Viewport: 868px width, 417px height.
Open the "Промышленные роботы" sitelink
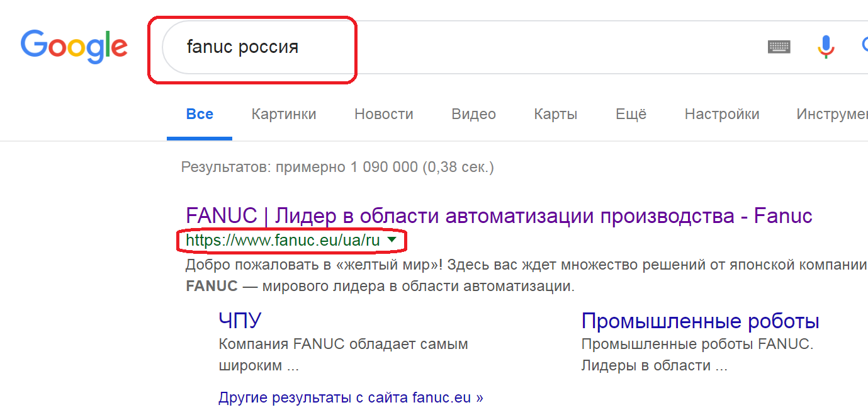click(x=701, y=321)
